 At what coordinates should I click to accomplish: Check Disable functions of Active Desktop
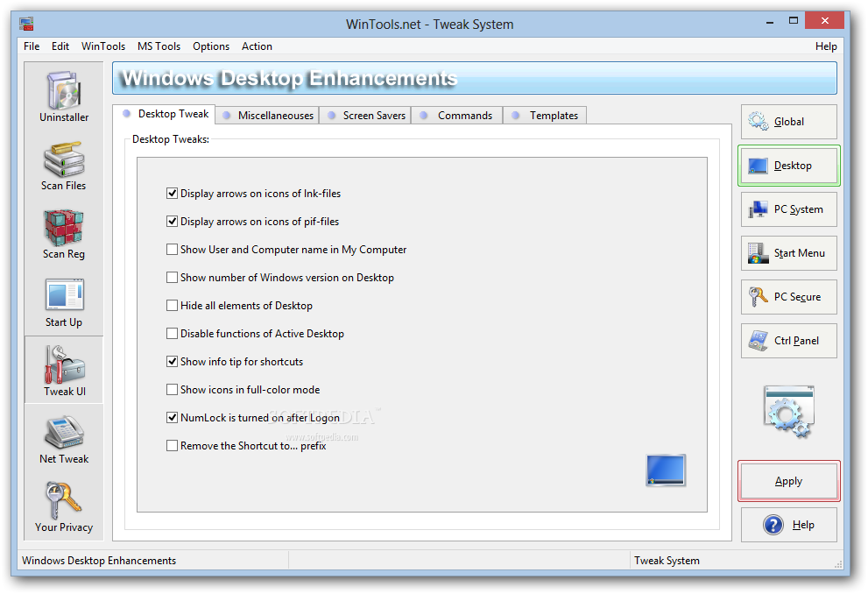tap(173, 333)
